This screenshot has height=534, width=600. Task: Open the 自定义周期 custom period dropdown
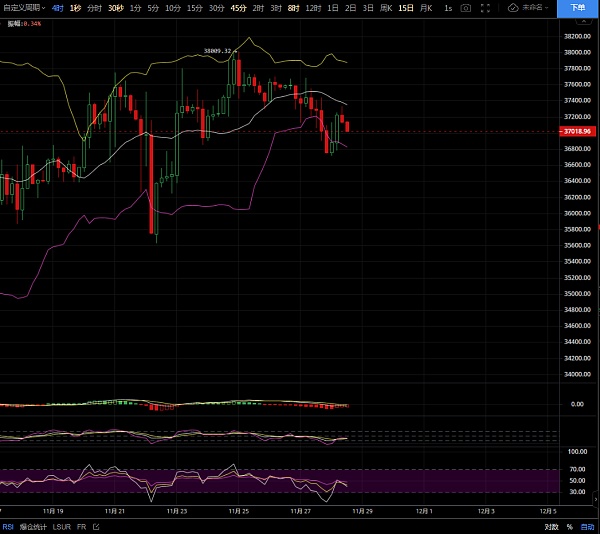coord(24,7)
